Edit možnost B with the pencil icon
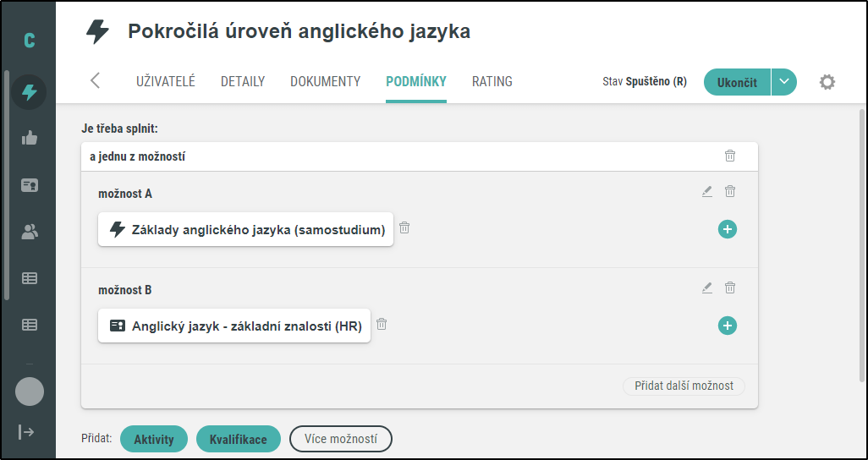 [x=707, y=287]
